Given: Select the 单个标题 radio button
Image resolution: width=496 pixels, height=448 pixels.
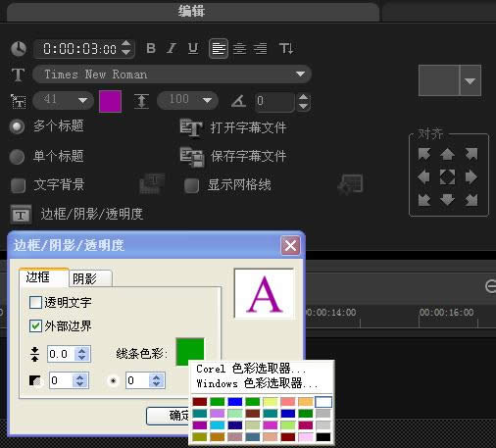Looking at the screenshot, I should point(17,157).
